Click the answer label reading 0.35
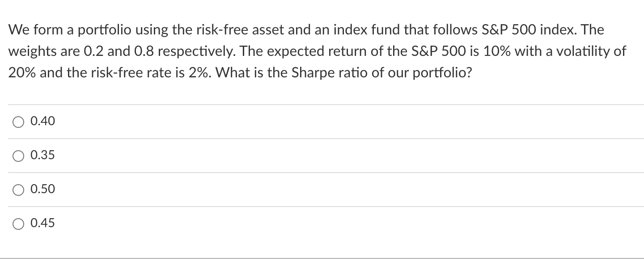Image resolution: width=644 pixels, height=262 pixels. click(x=42, y=155)
